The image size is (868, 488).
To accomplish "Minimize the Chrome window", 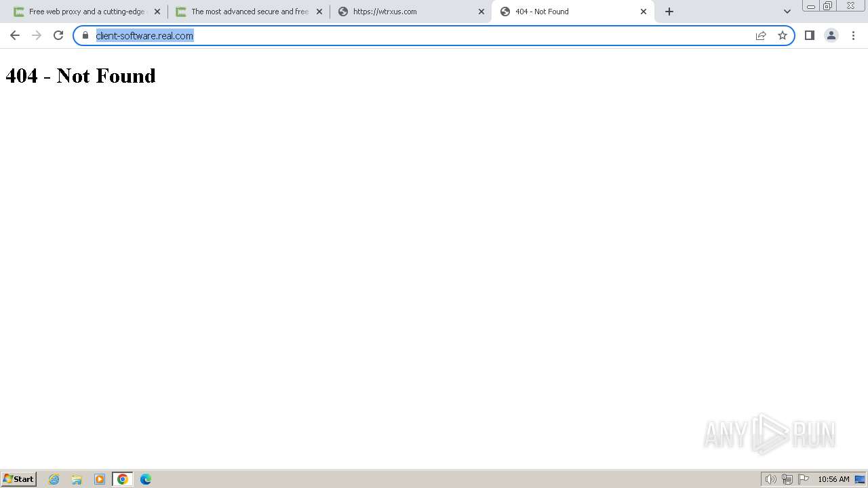I will click(811, 6).
